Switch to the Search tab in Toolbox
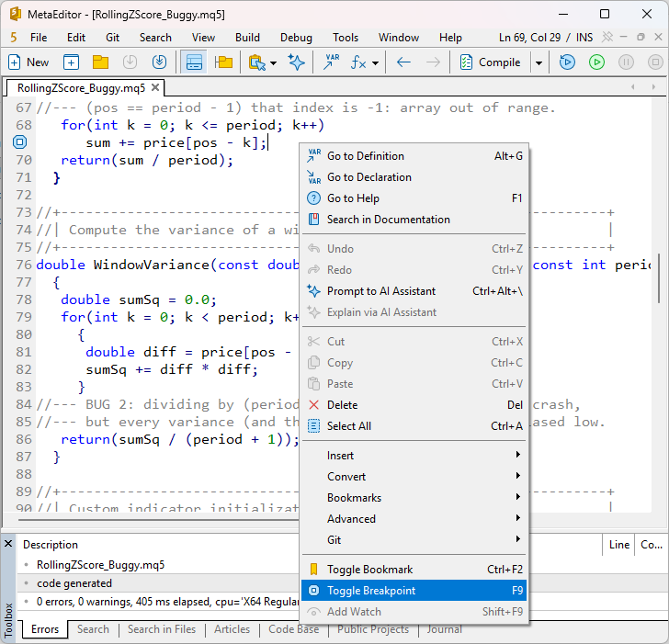Viewport: 669px width, 644px height. pyautogui.click(x=93, y=629)
